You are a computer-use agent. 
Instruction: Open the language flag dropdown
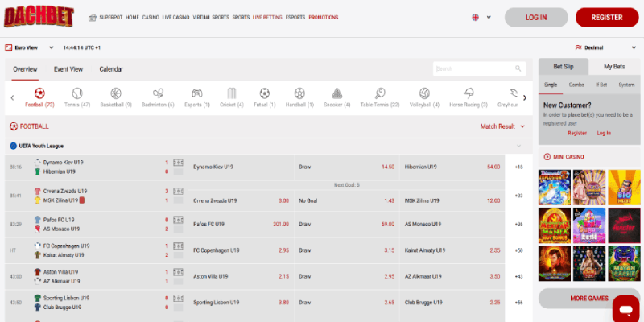coord(481,17)
